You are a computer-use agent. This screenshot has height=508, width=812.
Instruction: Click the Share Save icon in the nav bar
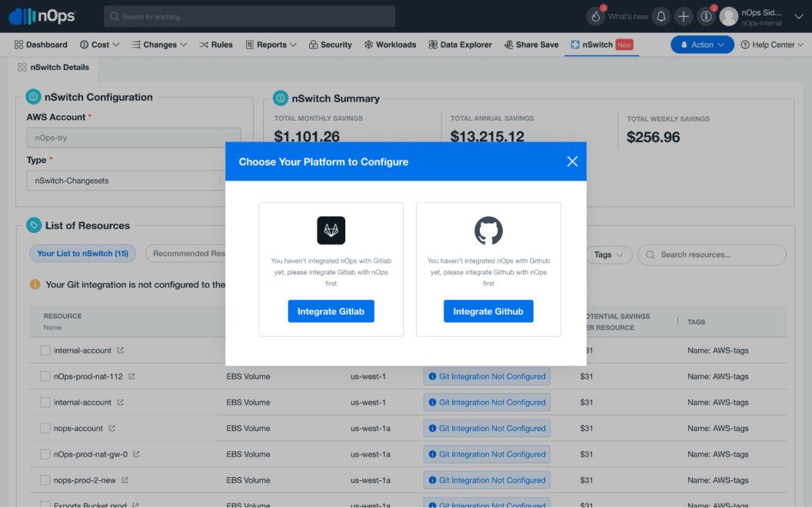[x=508, y=45]
